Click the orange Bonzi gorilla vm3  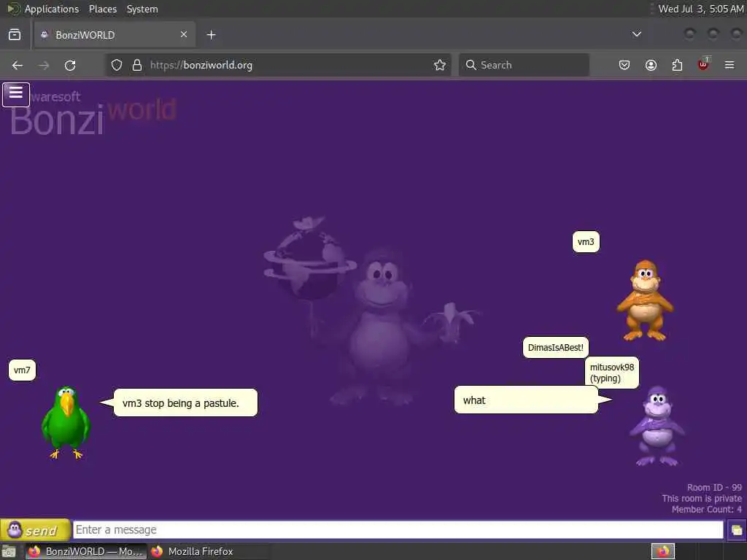(645, 300)
